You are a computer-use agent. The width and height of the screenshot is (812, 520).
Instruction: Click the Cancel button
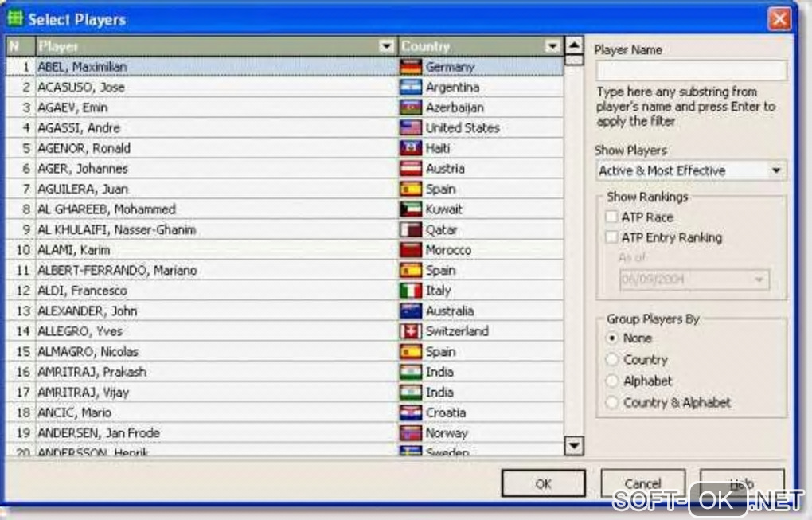pyautogui.click(x=642, y=483)
